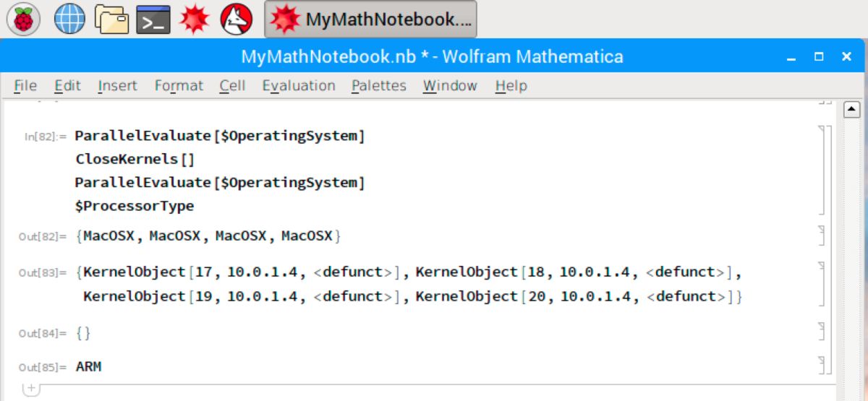Launch the web browser globe icon

click(x=69, y=19)
